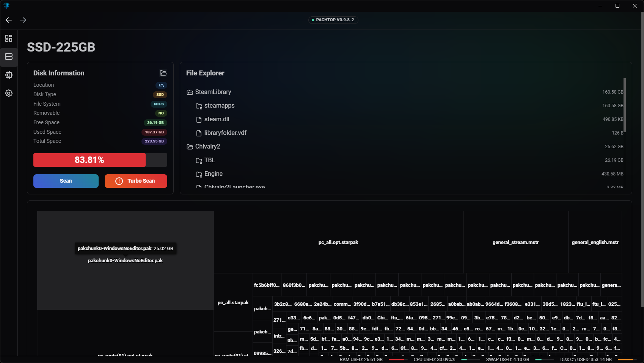
Task: Select the pc_all.opt.starpak treemap block
Action: [338, 242]
